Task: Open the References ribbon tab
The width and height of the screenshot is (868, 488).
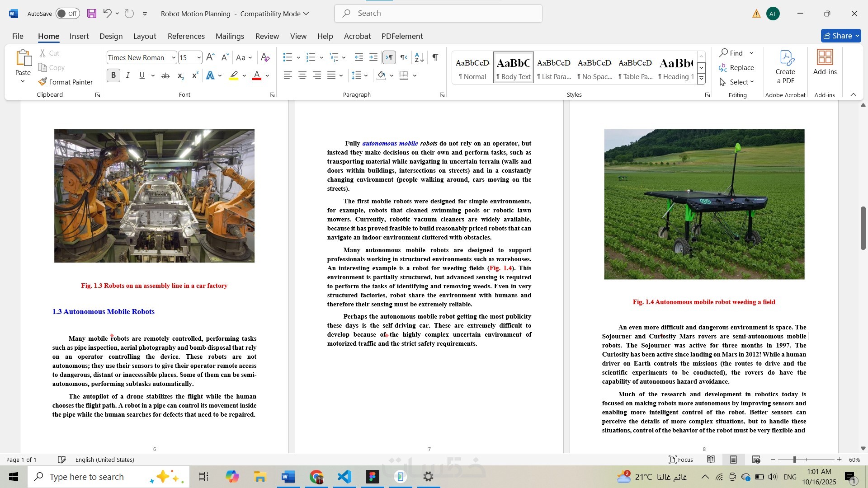Action: (186, 36)
